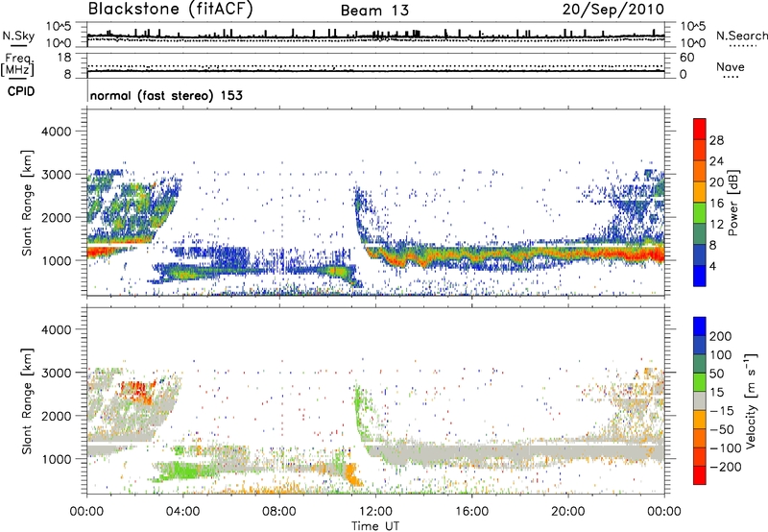Click the "60" Nave axis value
This screenshot has height=532, width=768.
[x=686, y=58]
